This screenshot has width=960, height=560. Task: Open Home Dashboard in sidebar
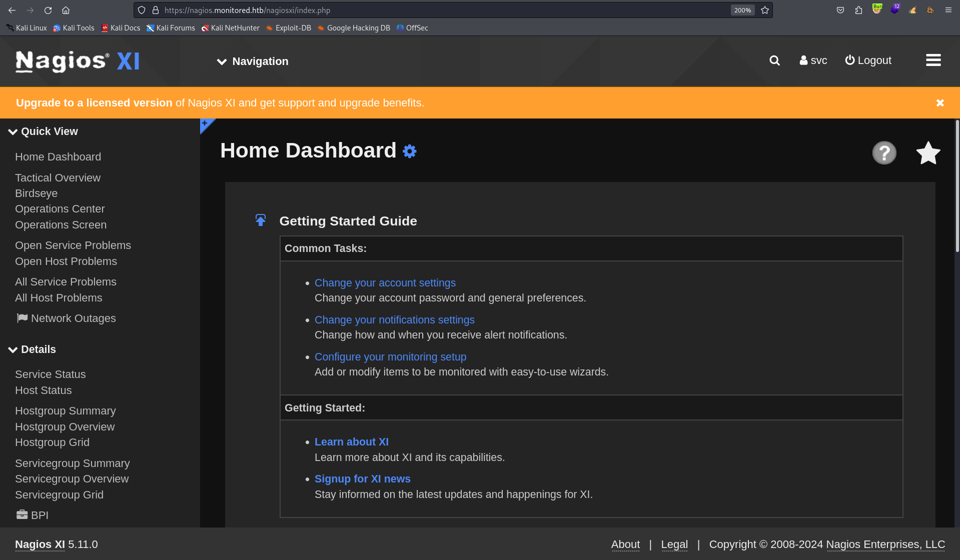coord(58,157)
